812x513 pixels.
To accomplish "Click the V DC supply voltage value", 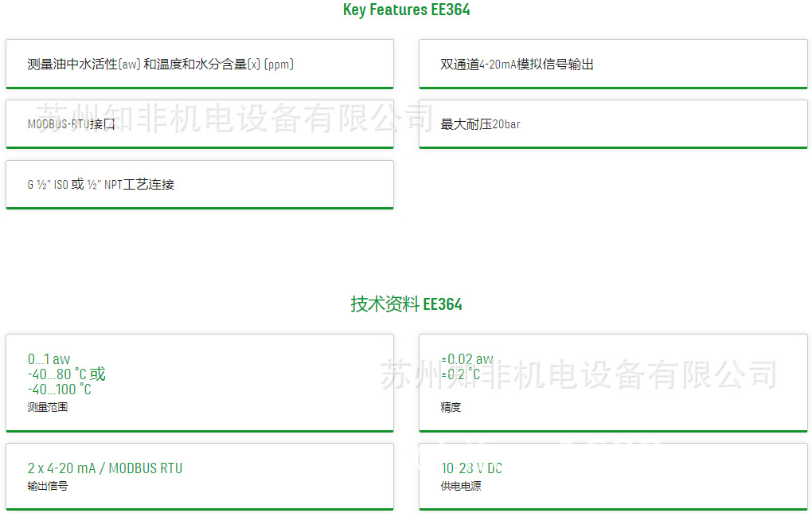I will 472,468.
